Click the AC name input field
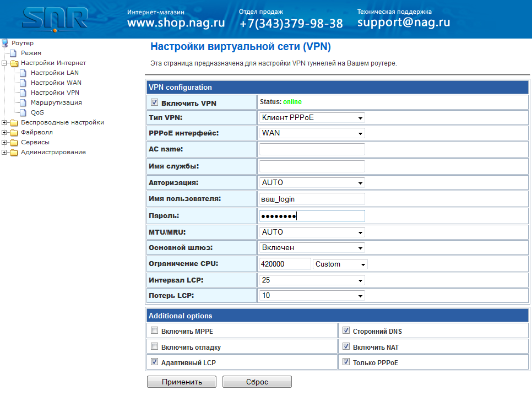 pyautogui.click(x=312, y=149)
